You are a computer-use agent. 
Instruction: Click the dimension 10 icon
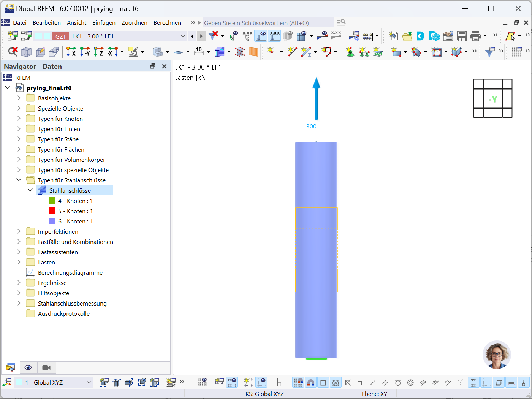point(199,51)
